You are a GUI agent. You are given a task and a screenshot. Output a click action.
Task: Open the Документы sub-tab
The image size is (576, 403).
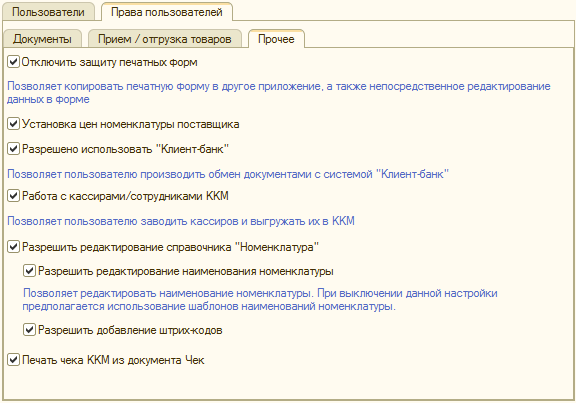pos(42,39)
